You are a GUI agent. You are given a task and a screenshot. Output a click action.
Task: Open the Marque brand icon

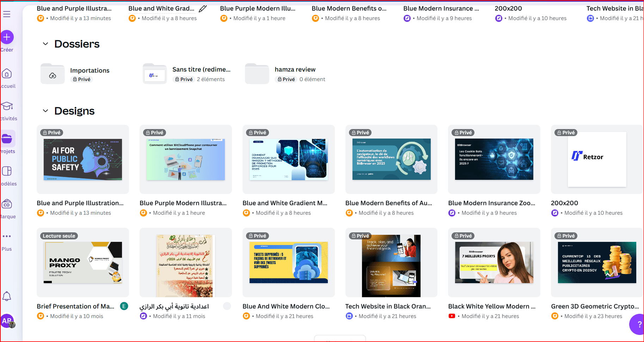7,204
